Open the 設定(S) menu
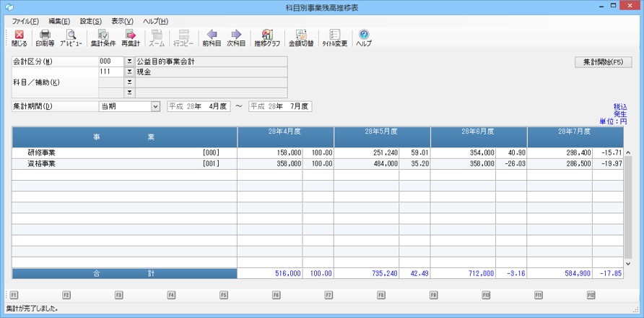This screenshot has width=644, height=318. click(91, 22)
